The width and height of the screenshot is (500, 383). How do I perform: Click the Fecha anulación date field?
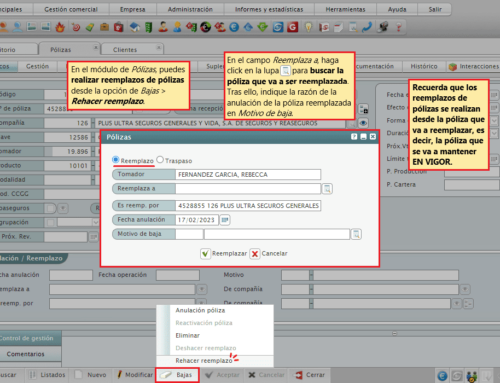(x=197, y=220)
